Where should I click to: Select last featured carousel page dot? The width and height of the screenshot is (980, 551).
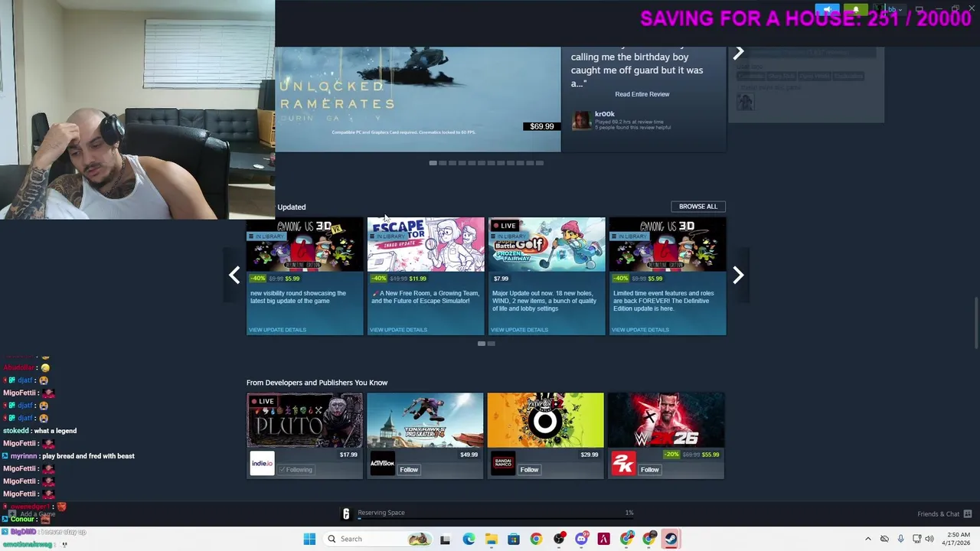(540, 163)
